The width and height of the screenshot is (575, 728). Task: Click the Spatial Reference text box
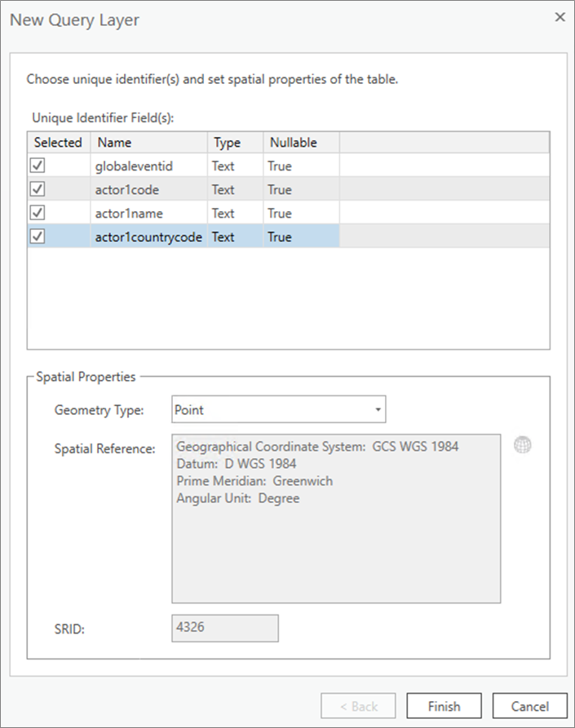coord(336,518)
